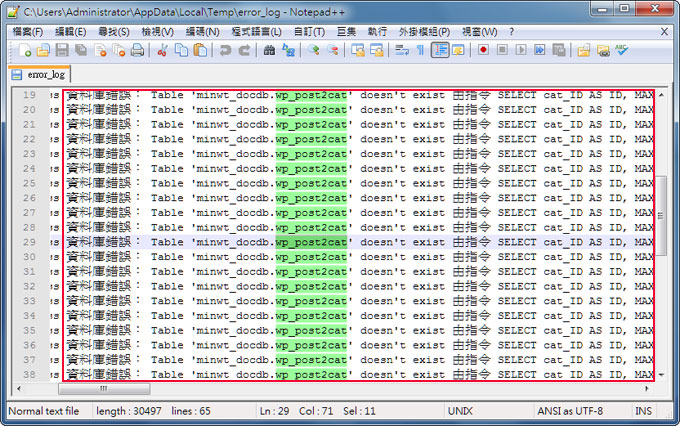Toggle the Indent Guide icon

click(x=440, y=50)
